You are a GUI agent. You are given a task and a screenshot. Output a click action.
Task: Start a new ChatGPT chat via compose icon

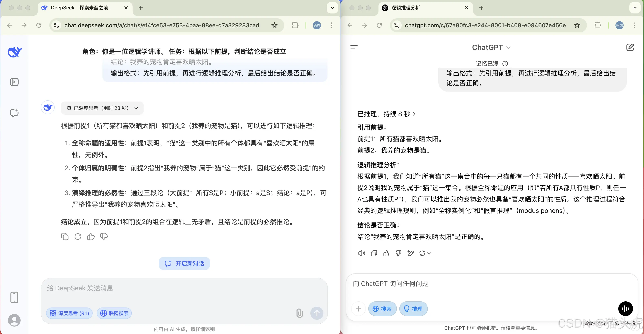pyautogui.click(x=631, y=47)
